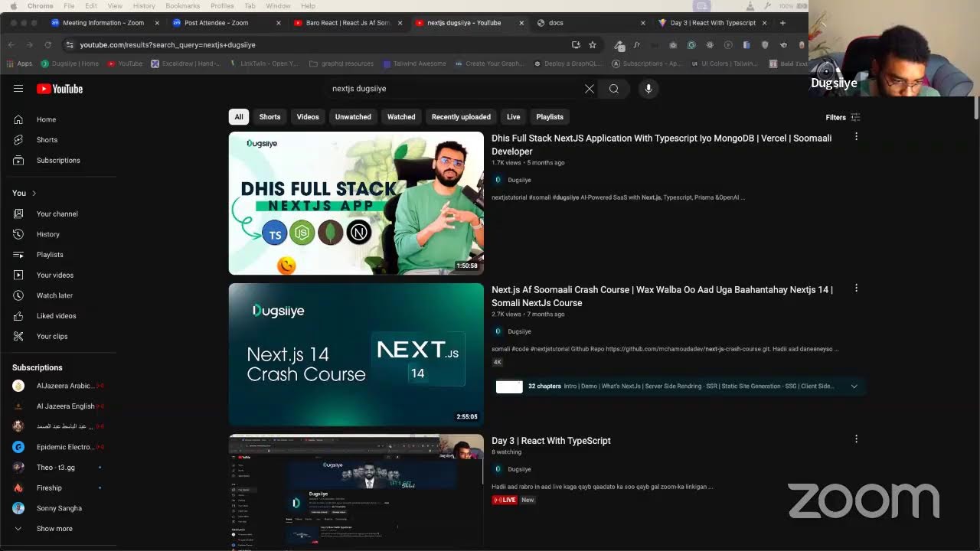The height and width of the screenshot is (551, 980).
Task: Open the Dhis Full Stack NextJS Application title
Action: [x=661, y=145]
